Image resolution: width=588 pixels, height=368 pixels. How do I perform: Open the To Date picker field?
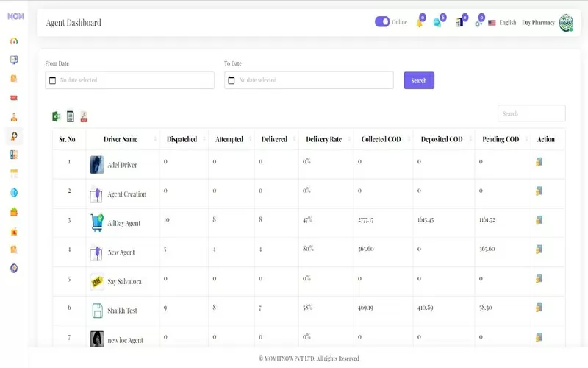[x=309, y=80]
